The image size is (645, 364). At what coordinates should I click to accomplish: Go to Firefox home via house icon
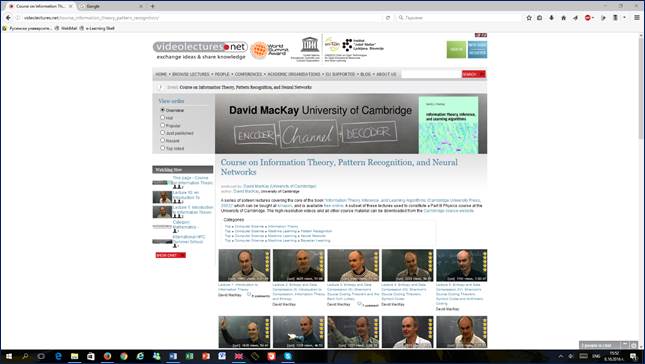(564, 18)
